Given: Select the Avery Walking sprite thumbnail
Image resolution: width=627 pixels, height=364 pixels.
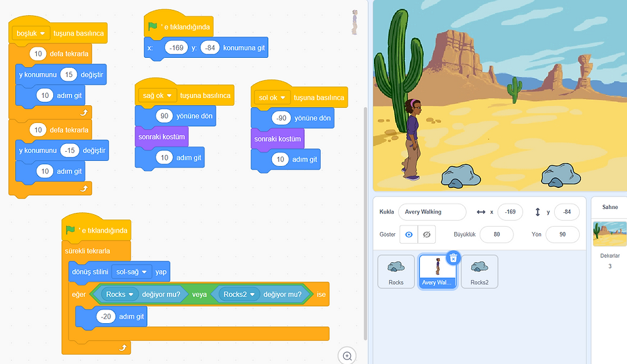Looking at the screenshot, I should pos(437,271).
